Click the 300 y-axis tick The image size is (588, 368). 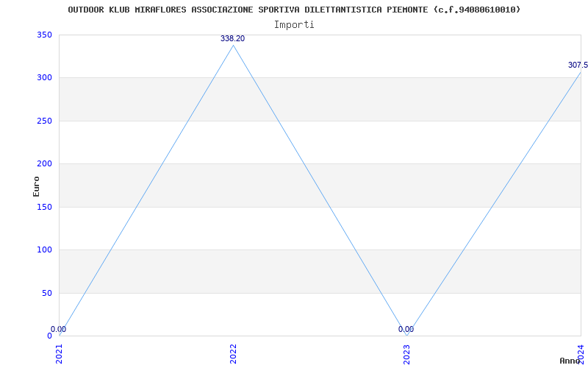click(44, 78)
